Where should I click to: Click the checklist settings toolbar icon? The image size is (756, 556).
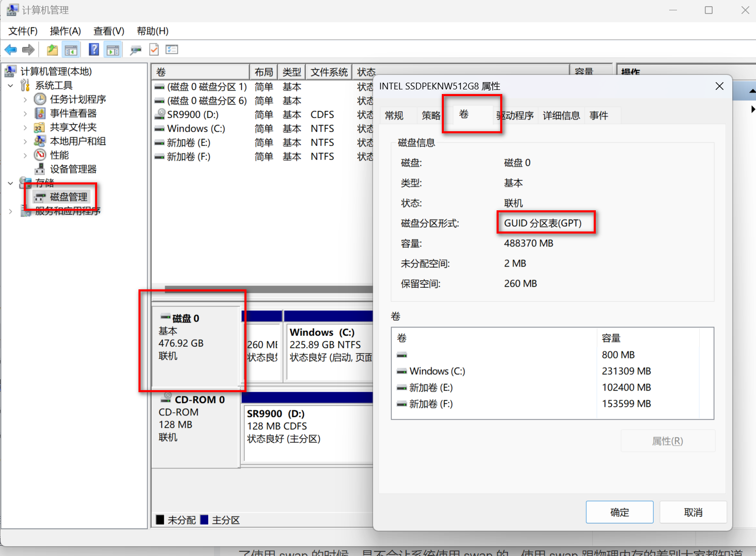(172, 50)
